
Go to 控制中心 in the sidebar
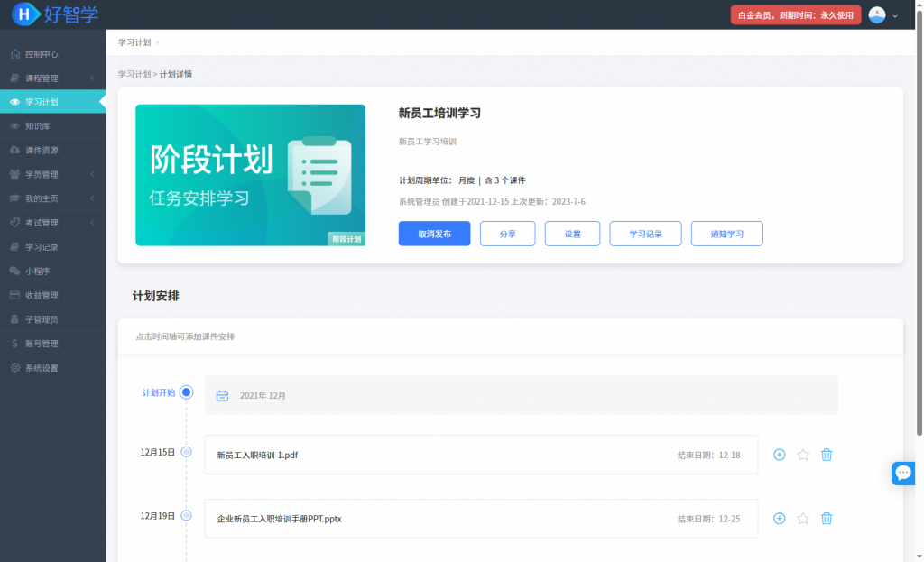click(x=42, y=54)
